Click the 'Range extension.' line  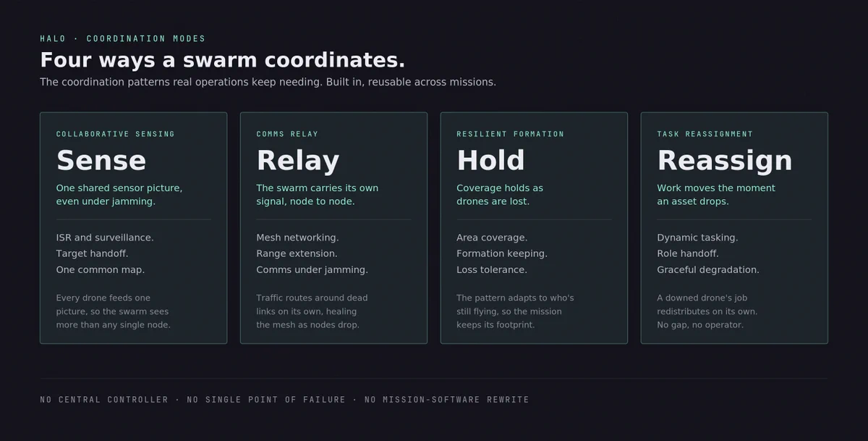point(297,253)
